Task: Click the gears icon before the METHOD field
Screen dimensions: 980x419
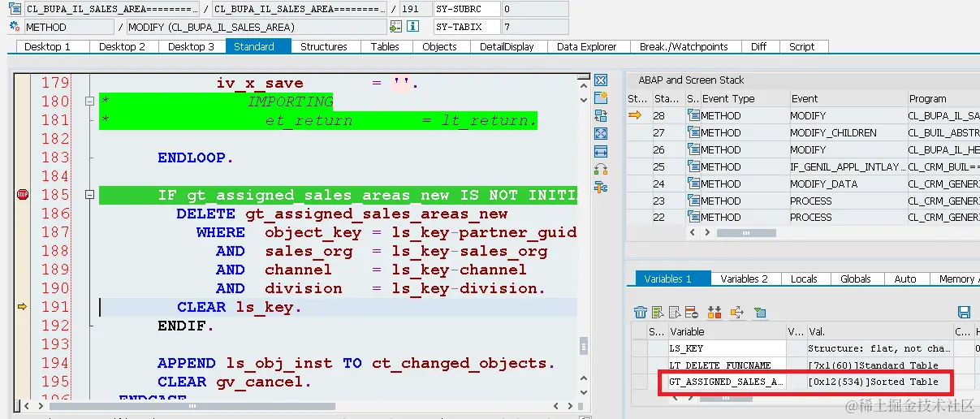Action: pos(15,27)
